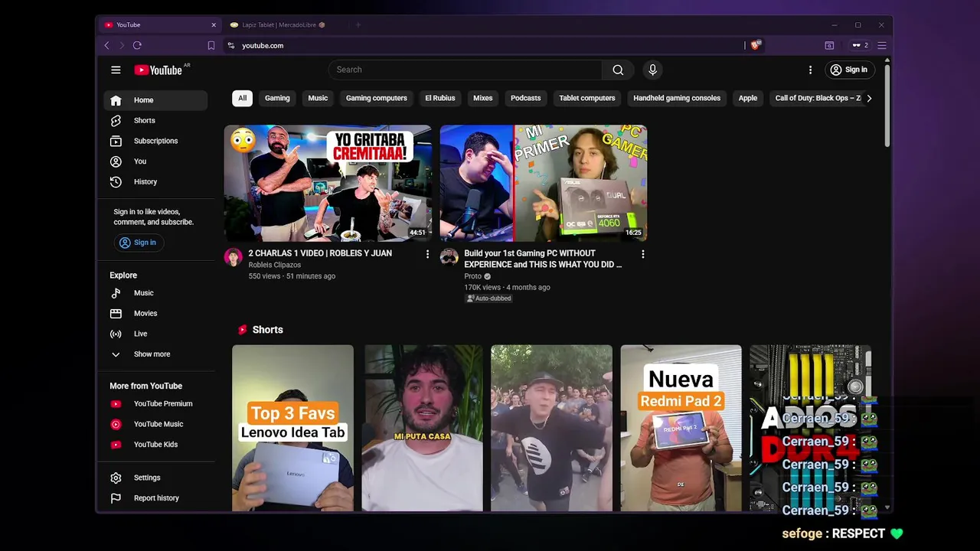Click sidebar Sign in button
The height and width of the screenshot is (551, 980).
click(139, 243)
